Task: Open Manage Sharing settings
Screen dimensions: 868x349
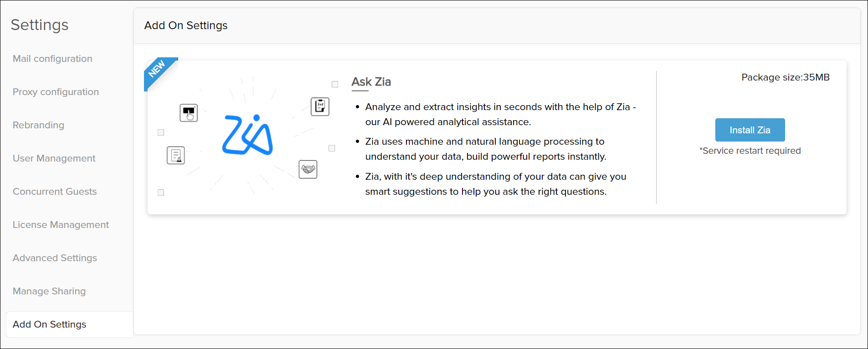Action: pos(49,291)
